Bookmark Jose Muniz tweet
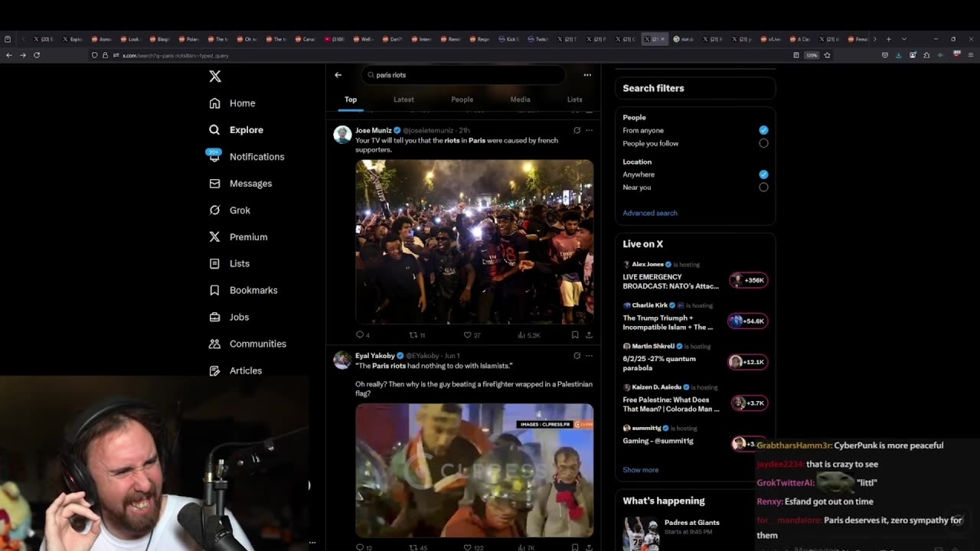 [575, 335]
